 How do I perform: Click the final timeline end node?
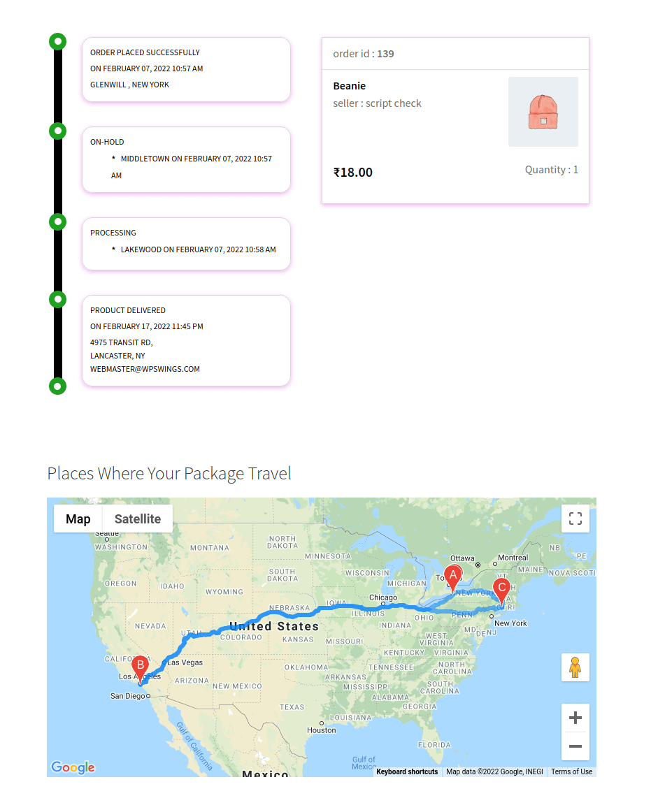point(57,386)
